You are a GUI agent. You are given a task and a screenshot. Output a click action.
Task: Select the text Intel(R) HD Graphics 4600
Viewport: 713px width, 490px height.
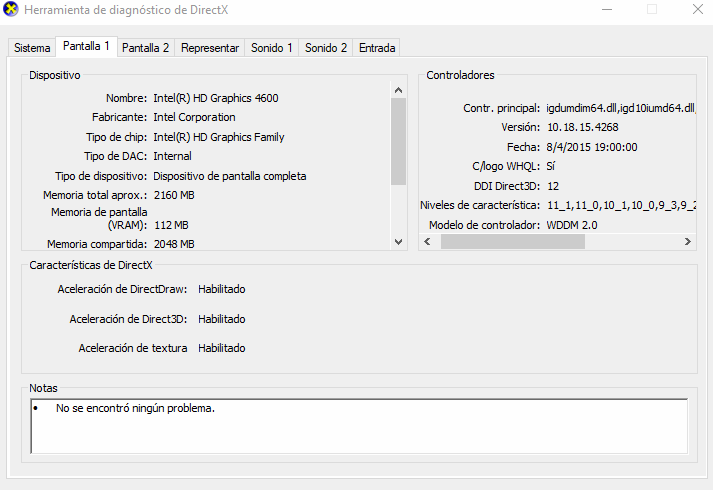coord(216,98)
